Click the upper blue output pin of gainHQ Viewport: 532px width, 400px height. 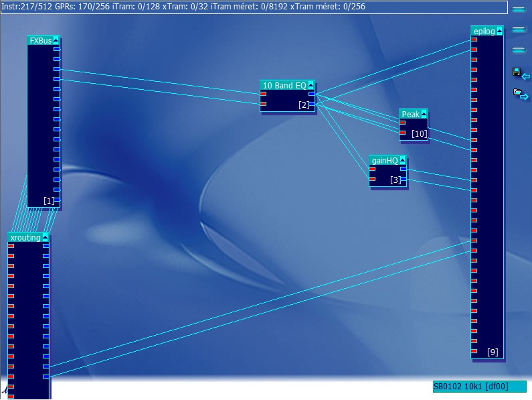[404, 169]
